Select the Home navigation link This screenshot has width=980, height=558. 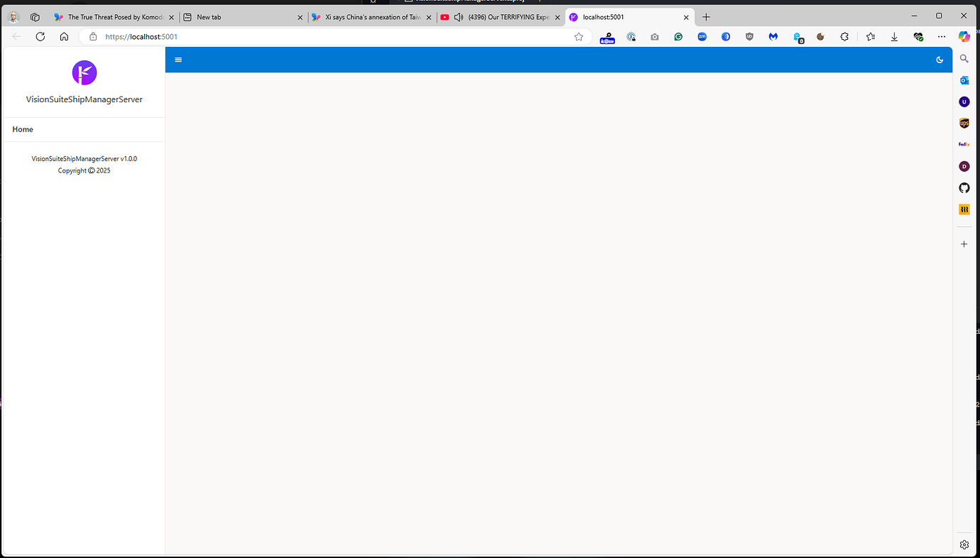click(23, 129)
